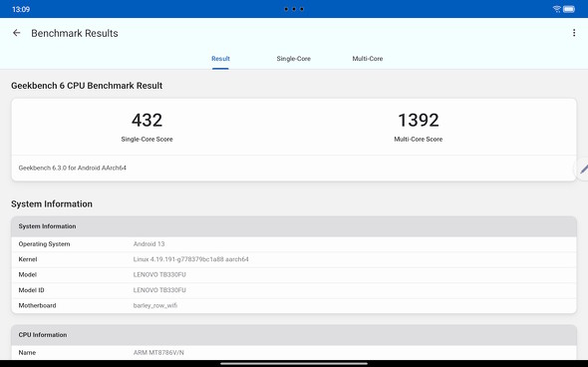The image size is (588, 367).
Task: Switch to the Single-Core tab
Action: (x=294, y=59)
